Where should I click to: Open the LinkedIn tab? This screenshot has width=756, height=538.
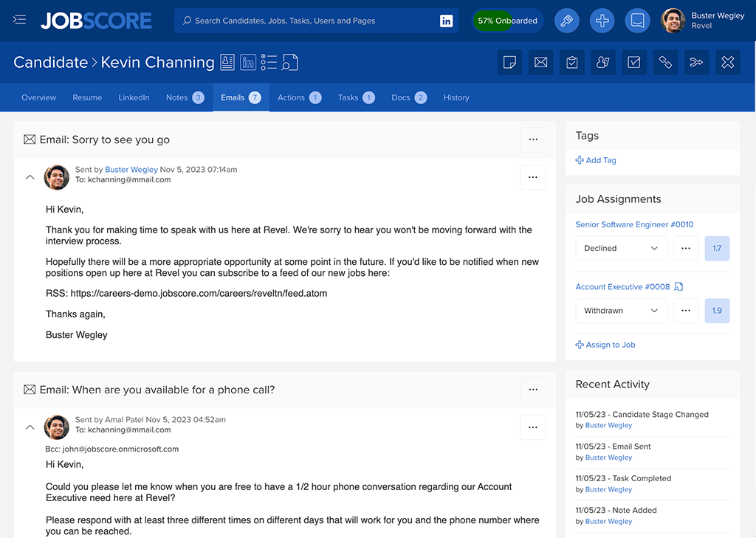click(134, 97)
